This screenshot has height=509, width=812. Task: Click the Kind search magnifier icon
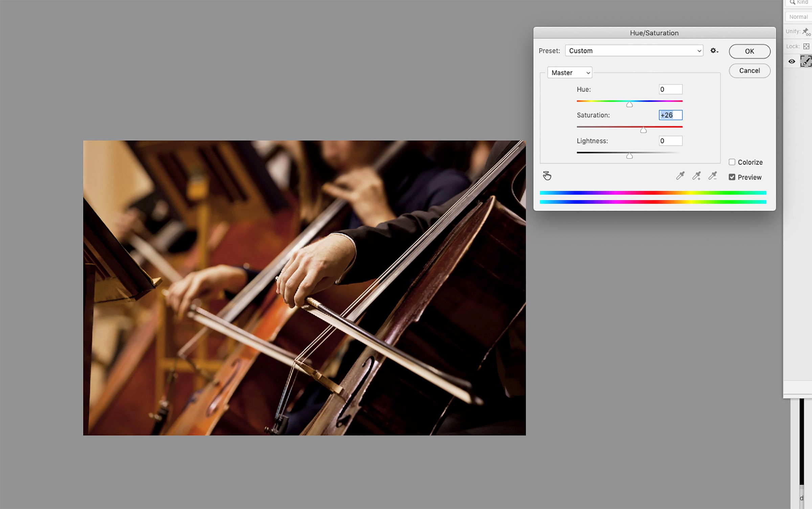click(x=792, y=2)
